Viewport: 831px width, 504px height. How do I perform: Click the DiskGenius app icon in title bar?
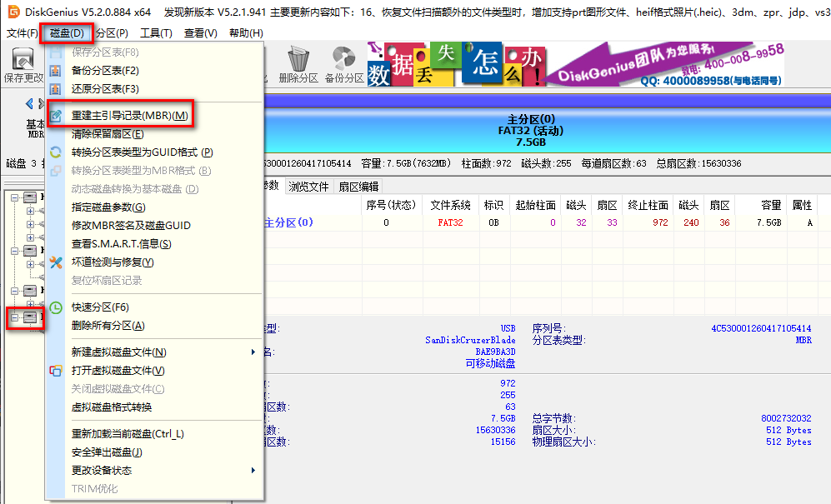13,11
